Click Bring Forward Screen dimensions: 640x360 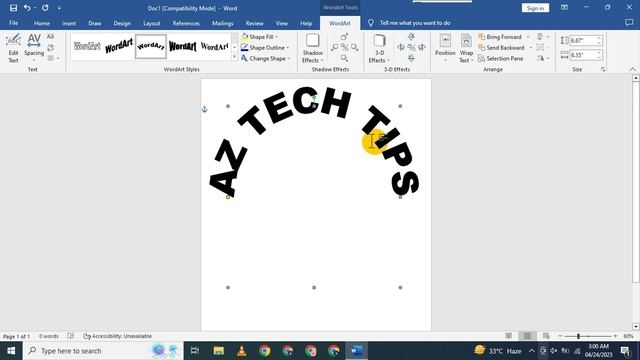[500, 37]
